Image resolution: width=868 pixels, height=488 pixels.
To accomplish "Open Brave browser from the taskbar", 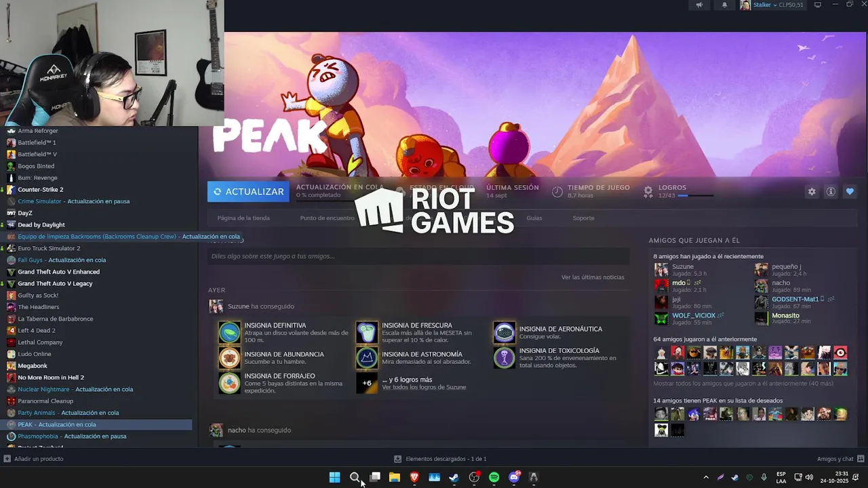I will click(414, 477).
